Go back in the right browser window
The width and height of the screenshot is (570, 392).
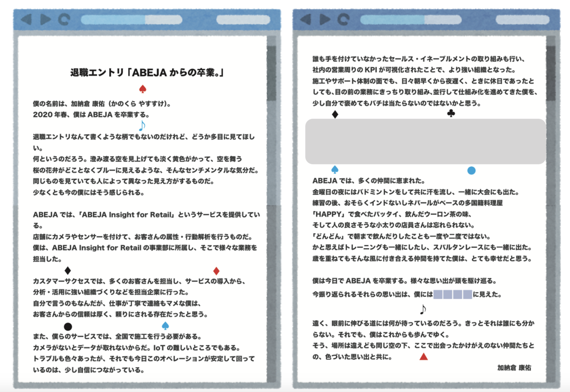(305, 20)
